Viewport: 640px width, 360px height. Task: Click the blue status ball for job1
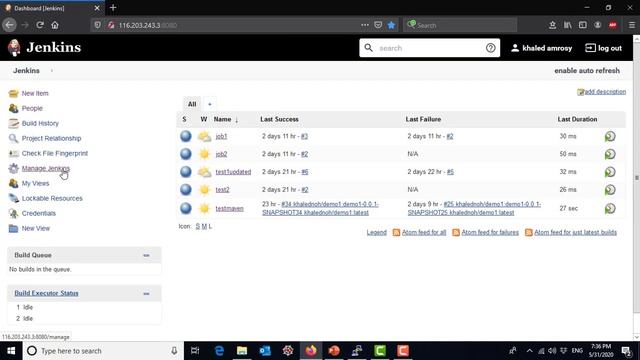pyautogui.click(x=186, y=136)
